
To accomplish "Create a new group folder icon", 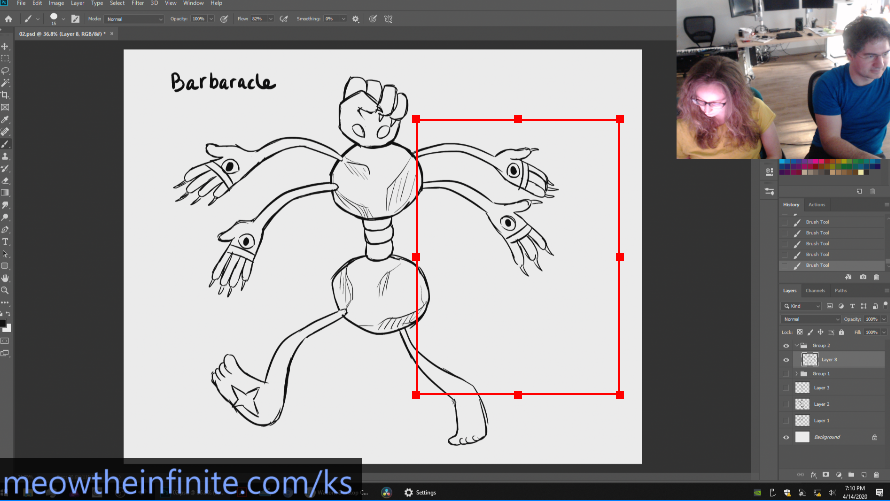I will pyautogui.click(x=851, y=475).
